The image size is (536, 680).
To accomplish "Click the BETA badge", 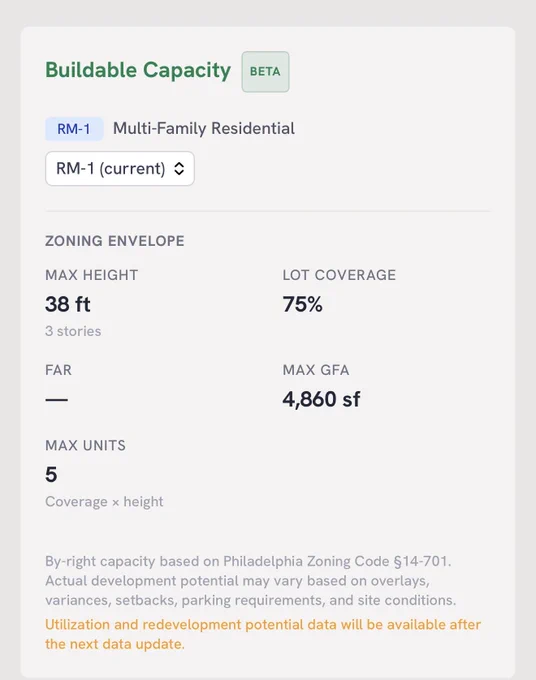I will (x=265, y=72).
